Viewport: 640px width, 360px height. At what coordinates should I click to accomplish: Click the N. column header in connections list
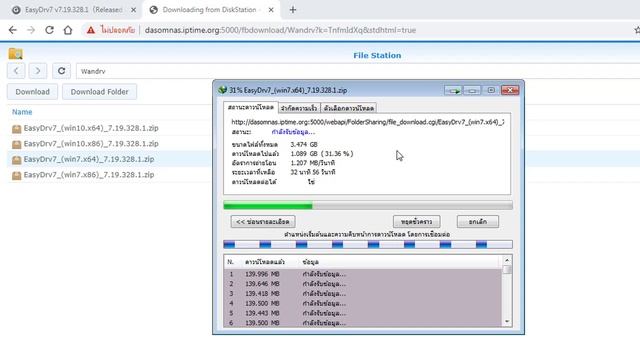[231, 262]
